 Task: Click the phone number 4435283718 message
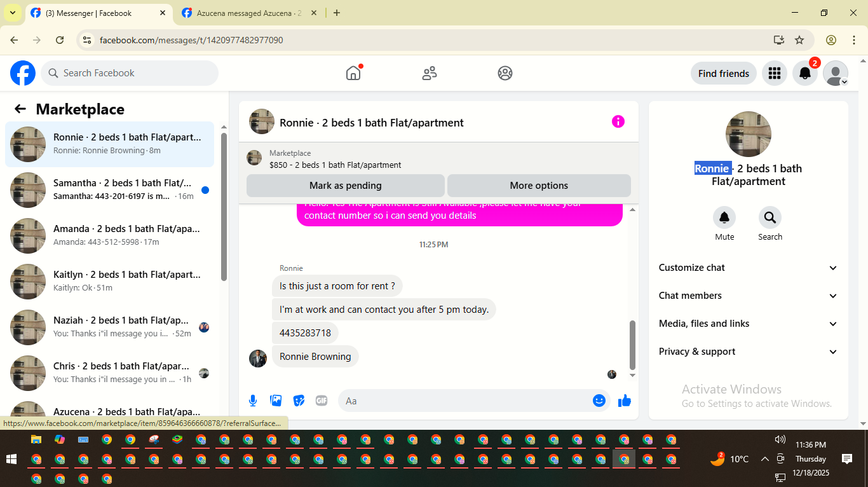[x=305, y=333]
